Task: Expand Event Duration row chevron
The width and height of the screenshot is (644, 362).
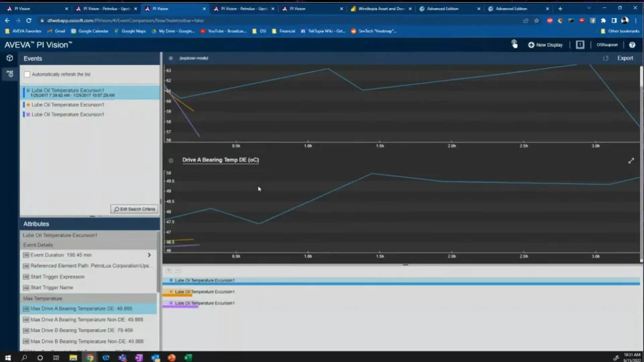Action: tap(149, 255)
